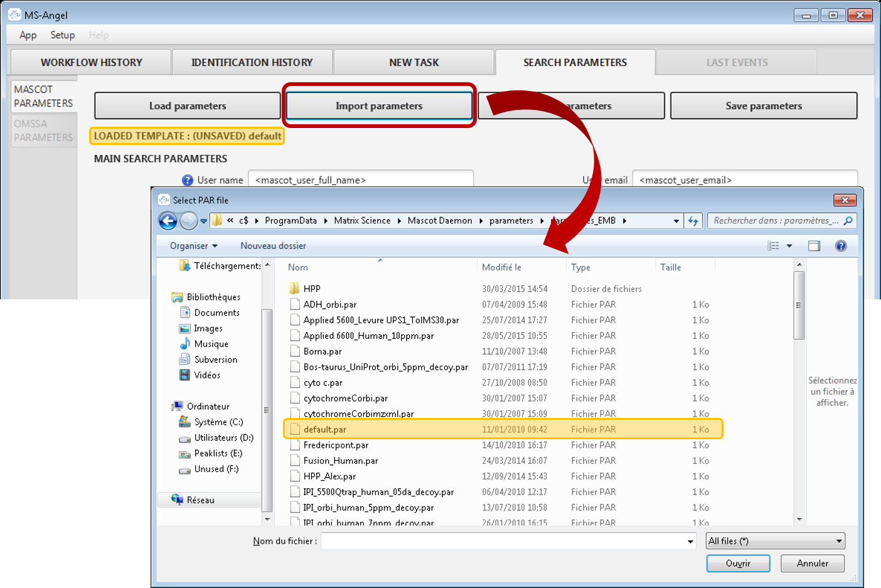This screenshot has height=588, width=881.
Task: Click the refresh icon next to address bar
Action: tap(693, 221)
